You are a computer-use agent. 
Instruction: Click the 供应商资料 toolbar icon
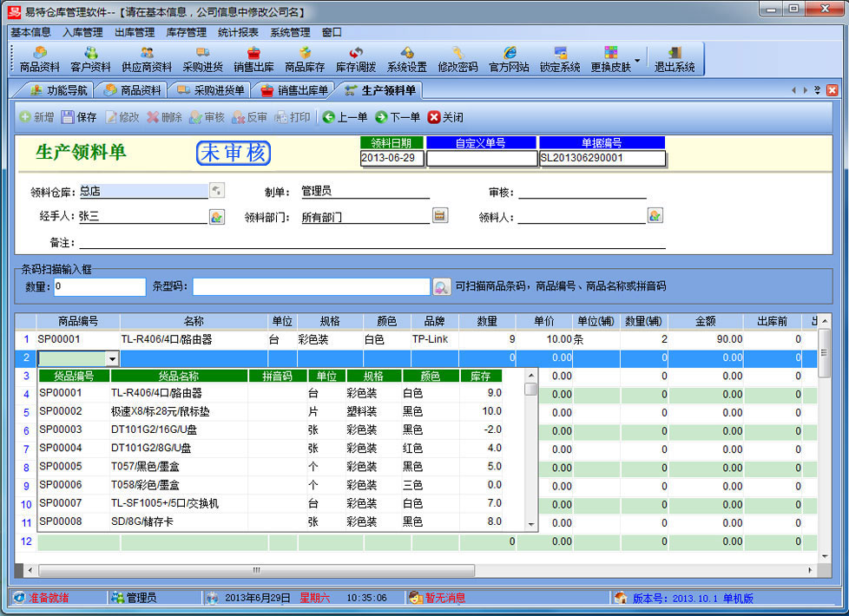(147, 59)
